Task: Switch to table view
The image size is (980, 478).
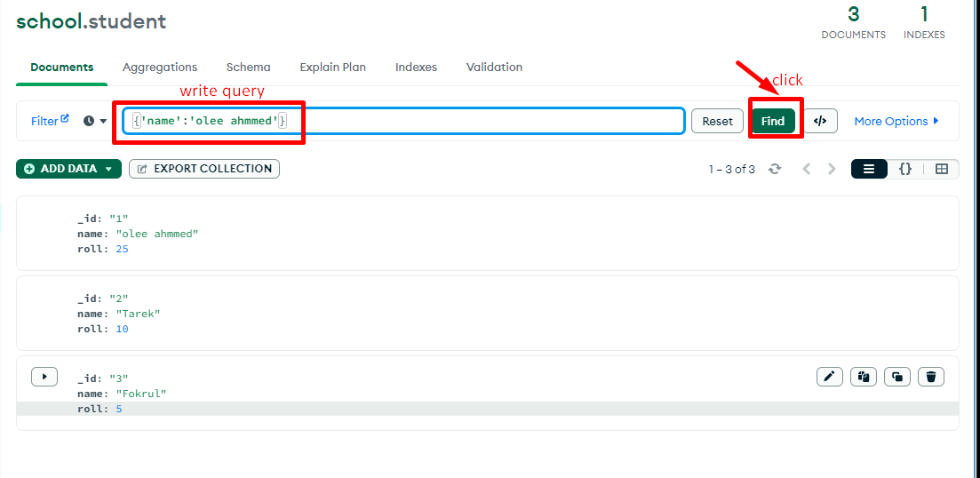Action: click(x=941, y=169)
